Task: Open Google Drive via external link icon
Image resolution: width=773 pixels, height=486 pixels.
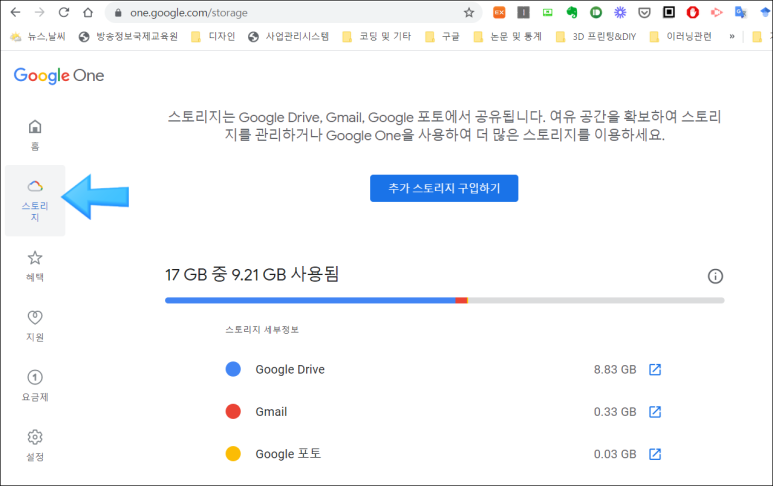Action: coord(655,369)
